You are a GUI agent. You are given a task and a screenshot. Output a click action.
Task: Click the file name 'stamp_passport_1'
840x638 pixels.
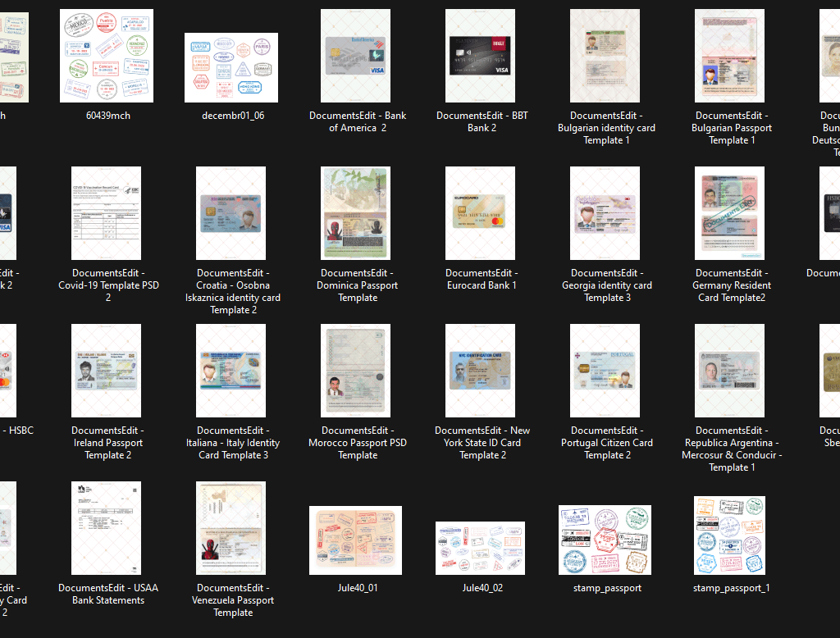pos(731,588)
